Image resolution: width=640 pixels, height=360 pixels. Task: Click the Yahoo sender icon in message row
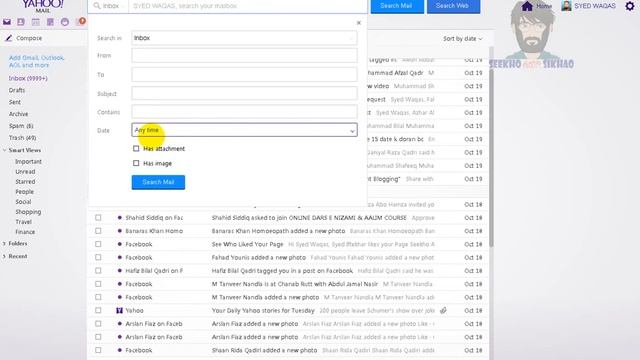[x=119, y=311]
